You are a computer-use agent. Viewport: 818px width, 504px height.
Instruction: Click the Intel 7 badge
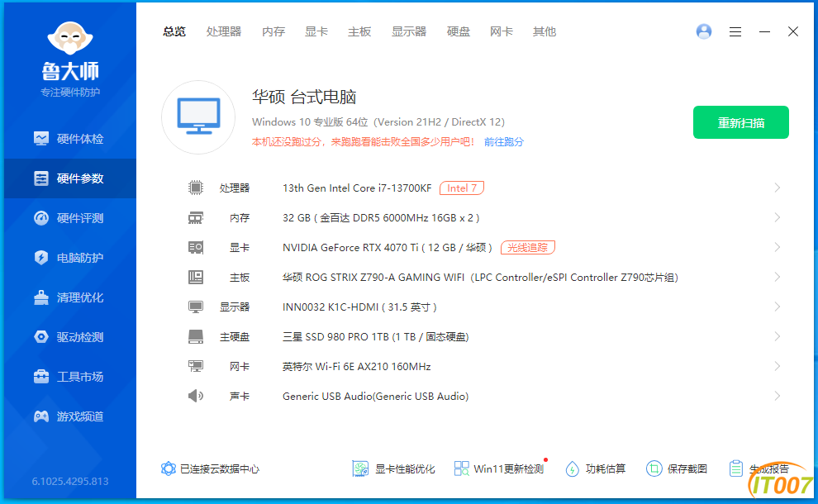pyautogui.click(x=462, y=188)
